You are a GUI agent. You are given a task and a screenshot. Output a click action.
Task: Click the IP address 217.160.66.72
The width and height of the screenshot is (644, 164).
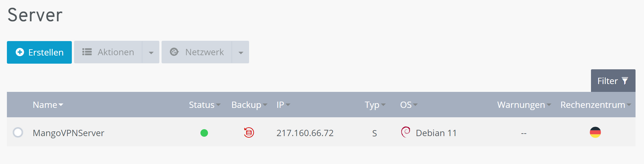[305, 133]
